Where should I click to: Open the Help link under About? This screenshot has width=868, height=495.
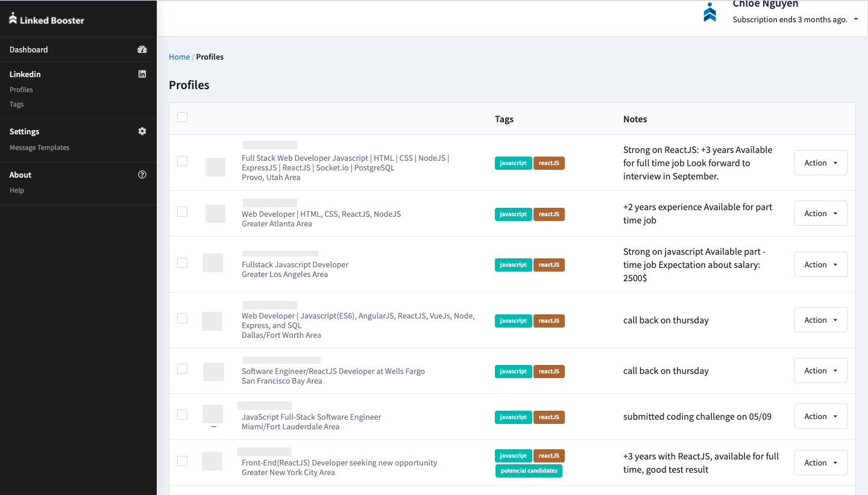tap(17, 190)
